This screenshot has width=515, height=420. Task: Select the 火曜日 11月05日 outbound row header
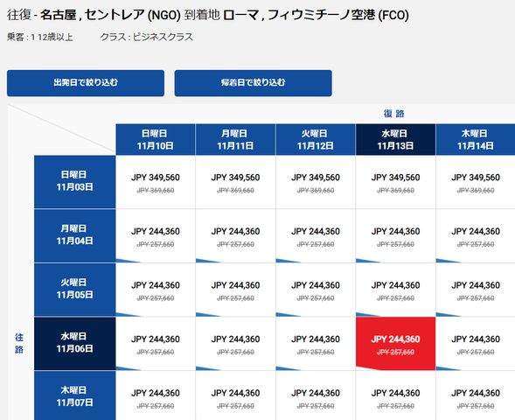tap(74, 290)
